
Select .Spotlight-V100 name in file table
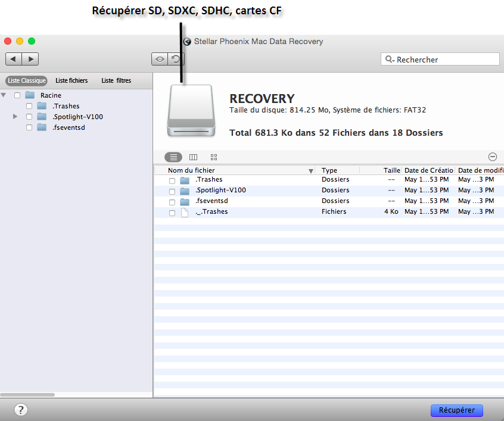(220, 190)
